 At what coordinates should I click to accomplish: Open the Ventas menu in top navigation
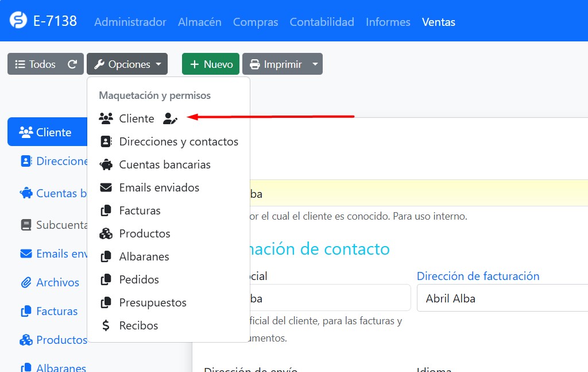[x=438, y=22]
